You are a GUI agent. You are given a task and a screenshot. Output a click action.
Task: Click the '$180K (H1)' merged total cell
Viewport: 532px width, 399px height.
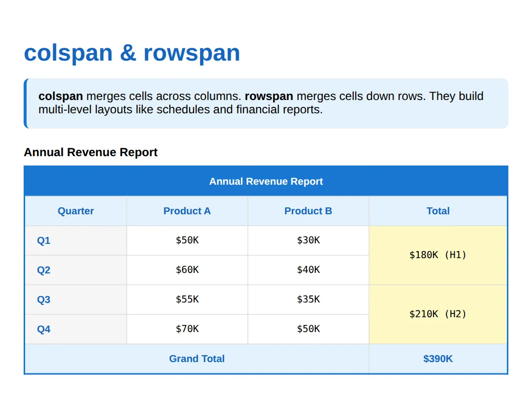point(438,255)
